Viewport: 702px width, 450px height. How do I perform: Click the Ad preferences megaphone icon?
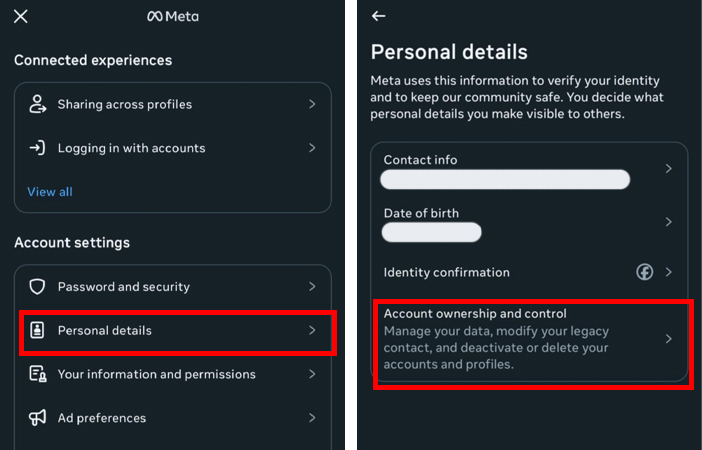[38, 418]
